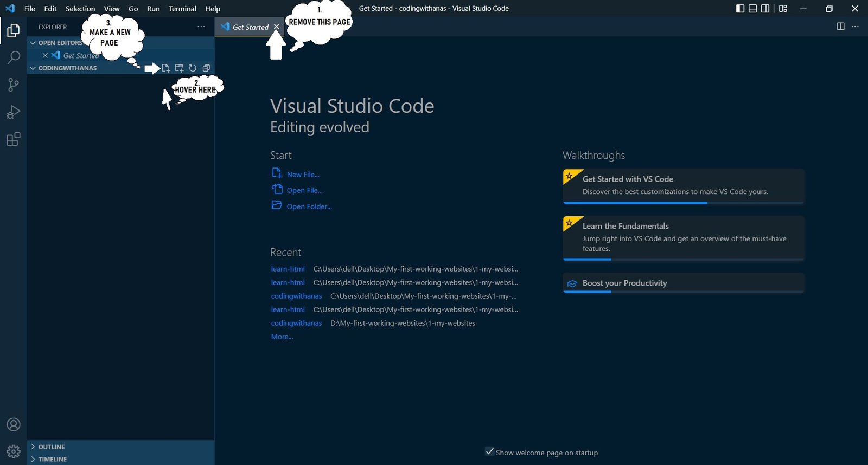Open editor More Actions ellipsis

click(x=855, y=27)
